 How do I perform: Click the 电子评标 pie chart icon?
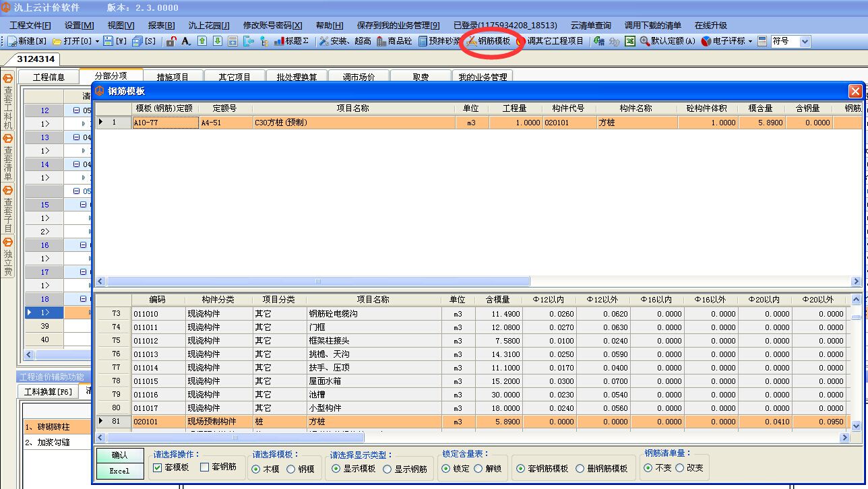pos(706,41)
